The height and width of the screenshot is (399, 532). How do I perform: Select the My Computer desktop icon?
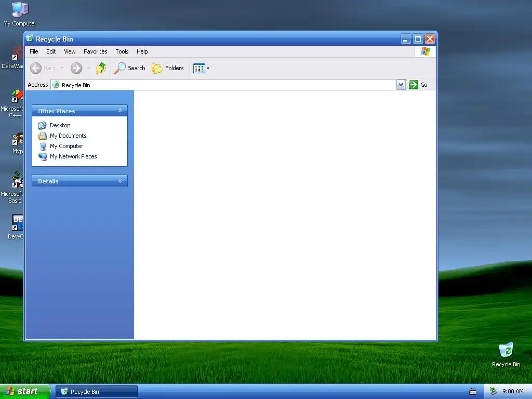pos(20,14)
